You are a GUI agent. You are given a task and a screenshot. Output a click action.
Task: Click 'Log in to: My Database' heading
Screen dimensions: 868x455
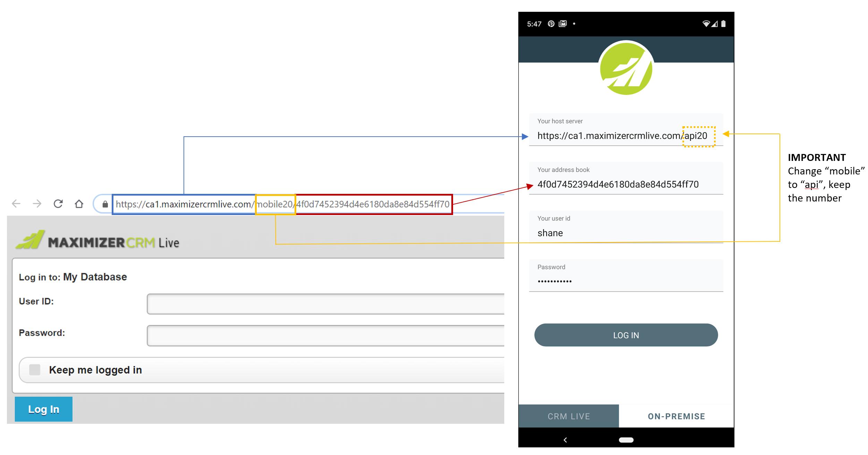pos(73,277)
